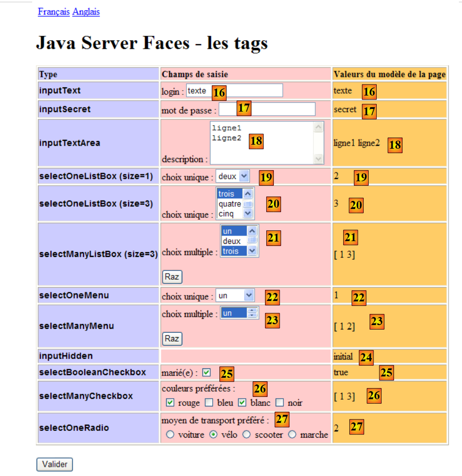This screenshot has width=462, height=476.
Task: Click the Raz button under selectManyListBox
Action: 172,277
